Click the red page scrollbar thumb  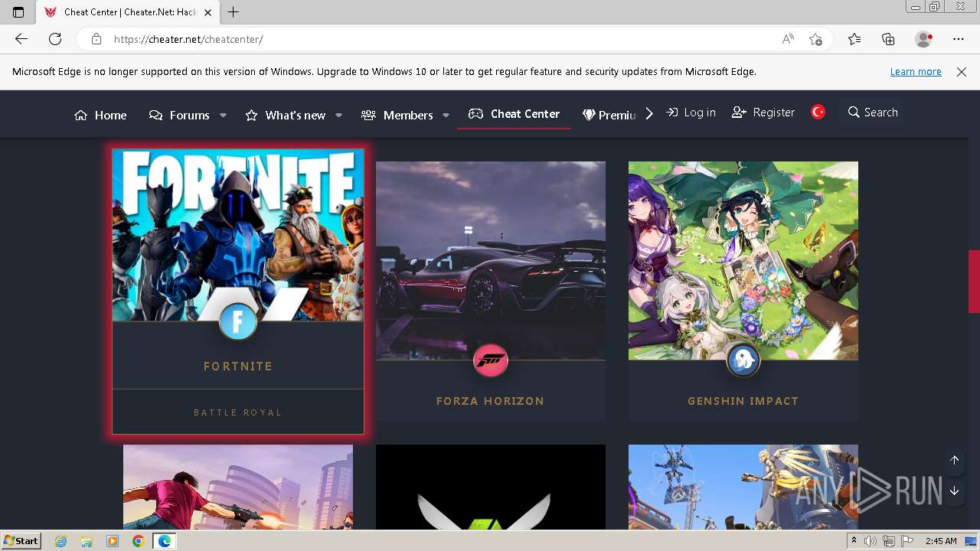click(x=974, y=282)
